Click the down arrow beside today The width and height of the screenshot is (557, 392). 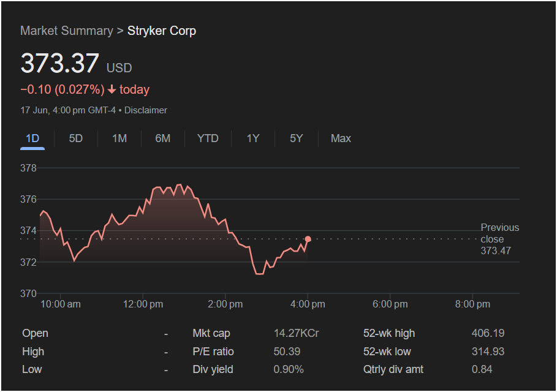pyautogui.click(x=112, y=89)
